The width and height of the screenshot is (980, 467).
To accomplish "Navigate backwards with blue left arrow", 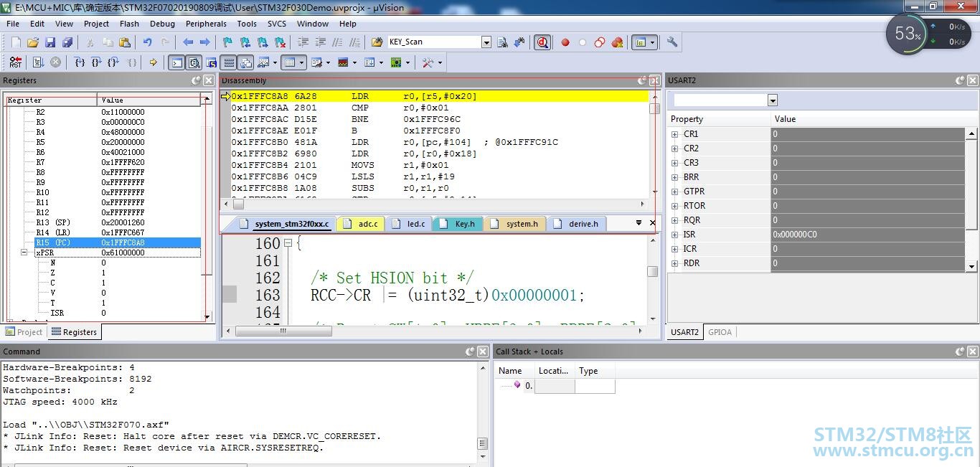I will tap(188, 42).
